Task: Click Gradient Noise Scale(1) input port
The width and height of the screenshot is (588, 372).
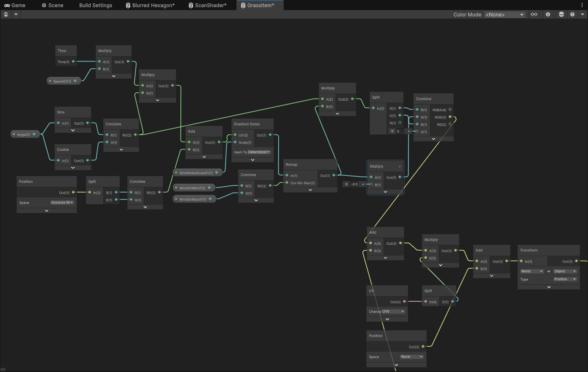Action: [235, 142]
